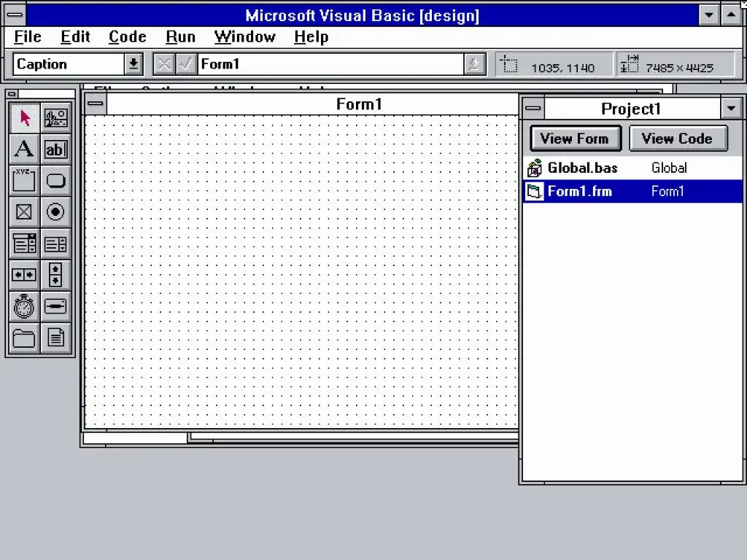Select Global.bas in the Project1 list
The height and width of the screenshot is (560, 747).
[632, 168]
